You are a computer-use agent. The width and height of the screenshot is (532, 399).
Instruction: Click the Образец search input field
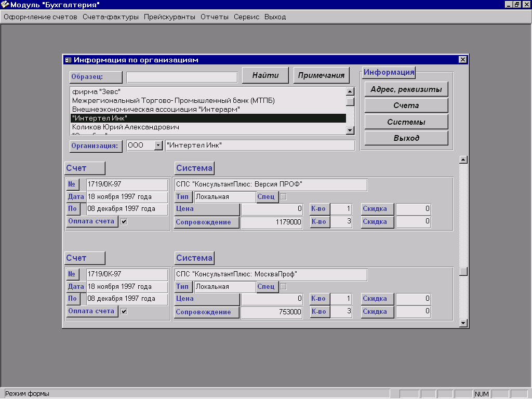[182, 77]
